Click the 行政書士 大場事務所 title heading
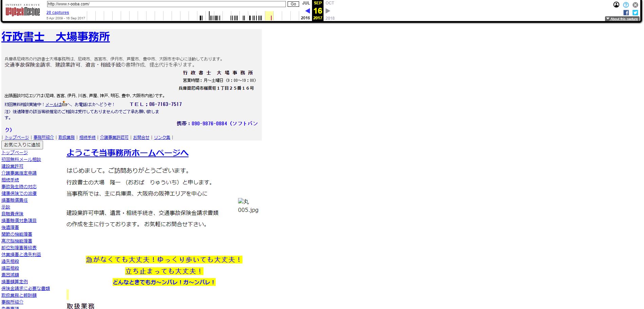The width and height of the screenshot is (644, 309). pos(56,37)
